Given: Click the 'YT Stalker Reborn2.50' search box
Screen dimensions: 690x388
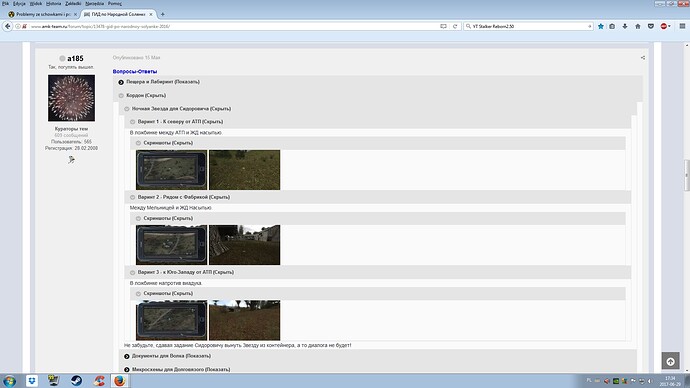Looking at the screenshot, I should pos(529,26).
